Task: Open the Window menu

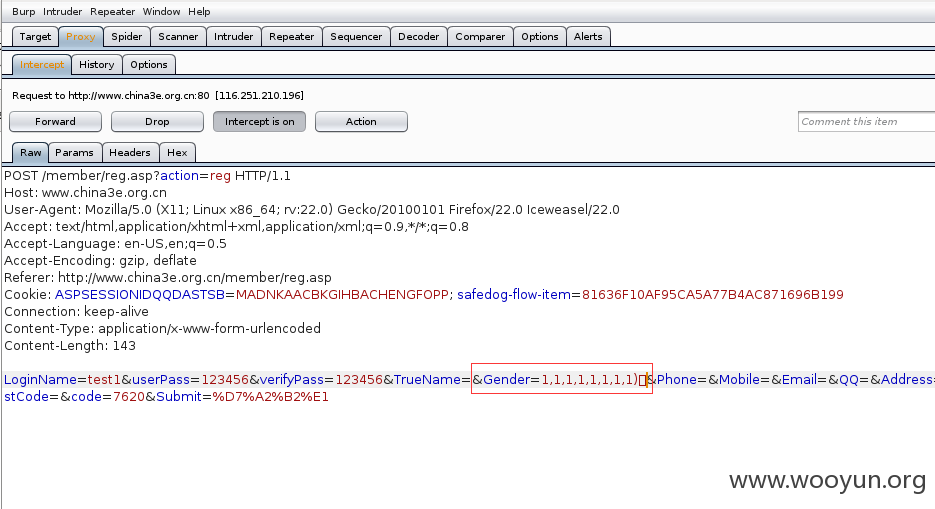Action: pyautogui.click(x=161, y=11)
